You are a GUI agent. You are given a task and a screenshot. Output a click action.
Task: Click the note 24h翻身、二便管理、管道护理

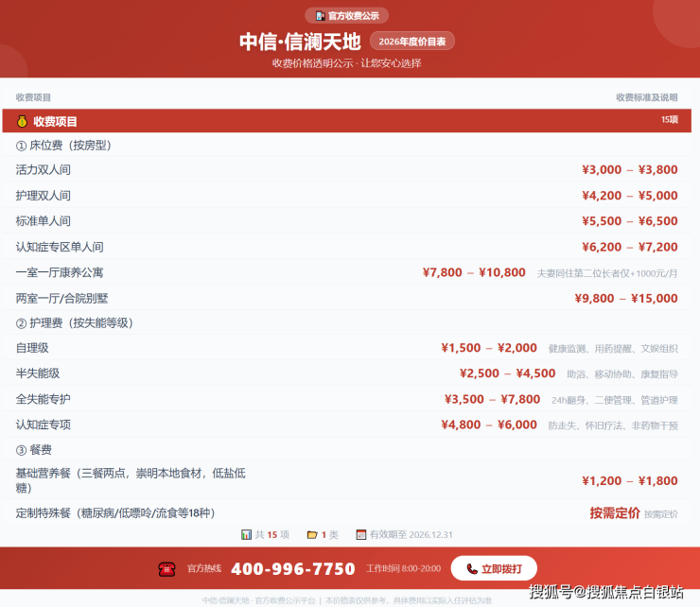pos(615,400)
